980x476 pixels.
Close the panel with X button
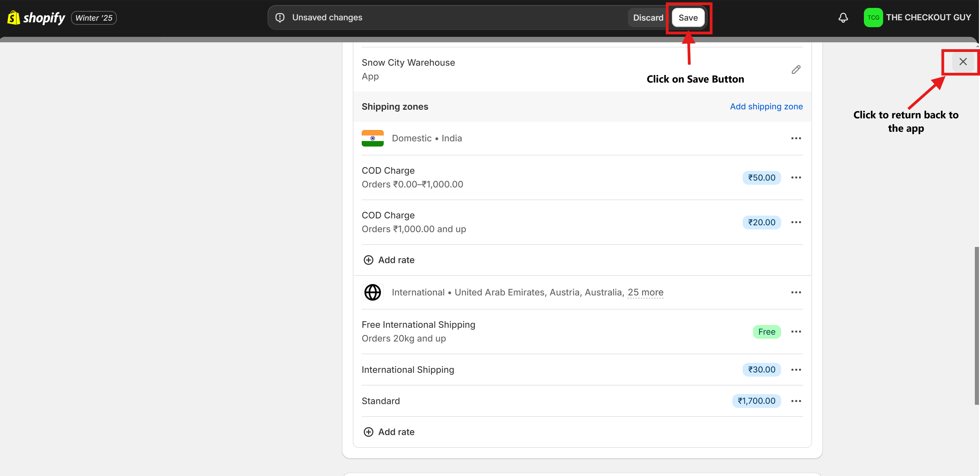[962, 62]
